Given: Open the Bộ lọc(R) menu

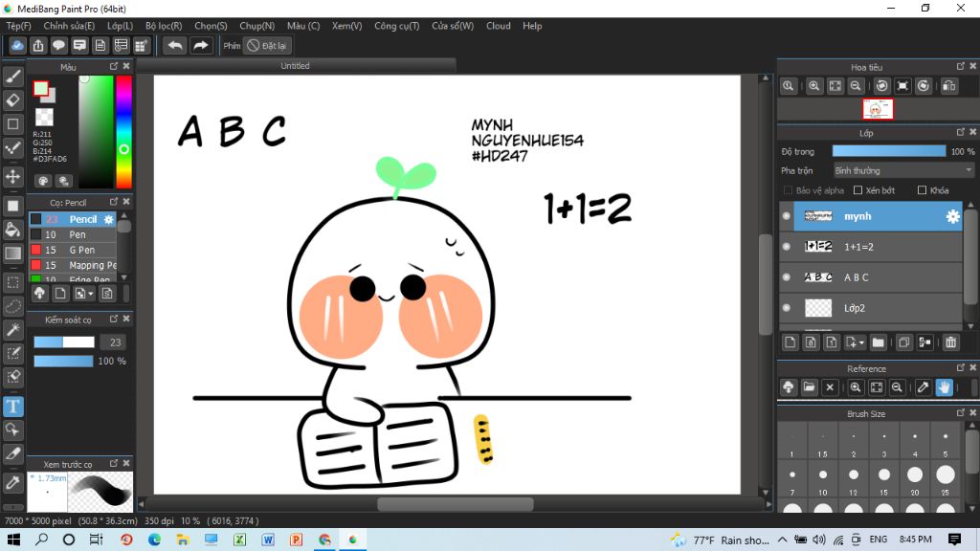Looking at the screenshot, I should [164, 26].
